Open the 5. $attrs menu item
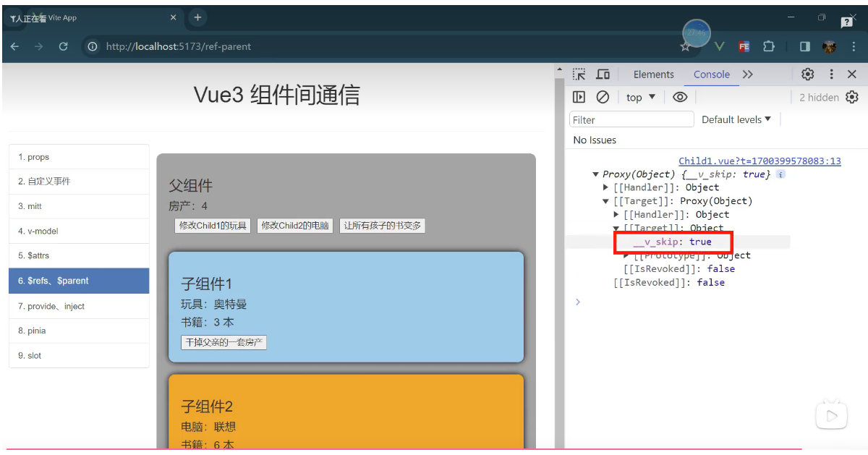This screenshot has height=455, width=868. (79, 256)
